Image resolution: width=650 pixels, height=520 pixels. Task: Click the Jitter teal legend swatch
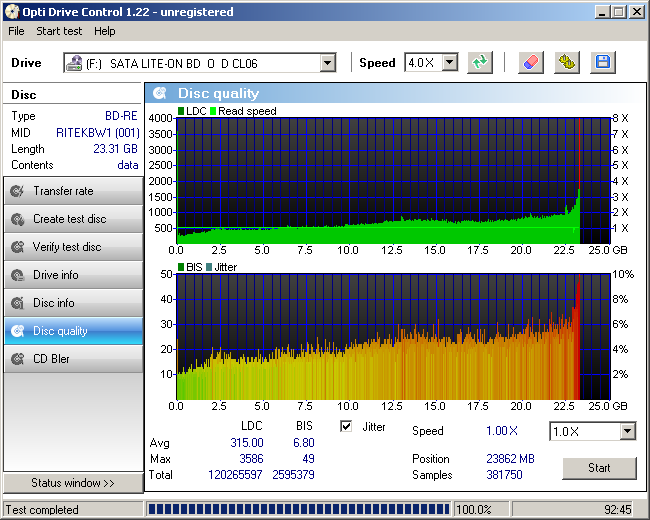[x=209, y=267]
